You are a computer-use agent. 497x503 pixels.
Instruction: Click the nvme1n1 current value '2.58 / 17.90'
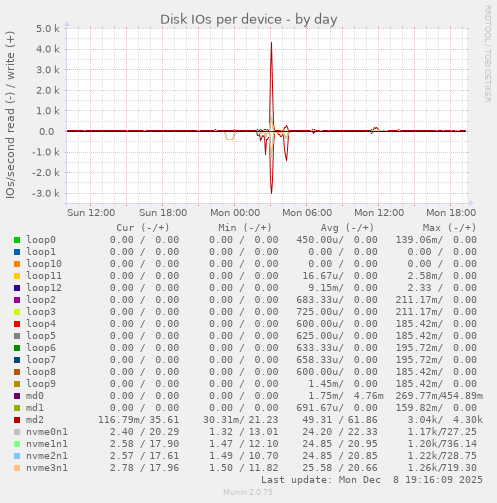pyautogui.click(x=144, y=444)
